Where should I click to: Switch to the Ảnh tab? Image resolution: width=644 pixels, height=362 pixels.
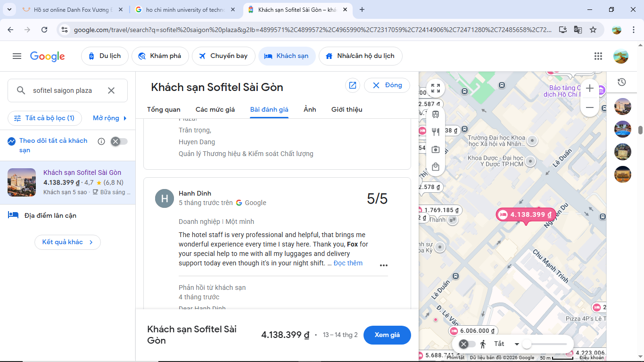(310, 109)
